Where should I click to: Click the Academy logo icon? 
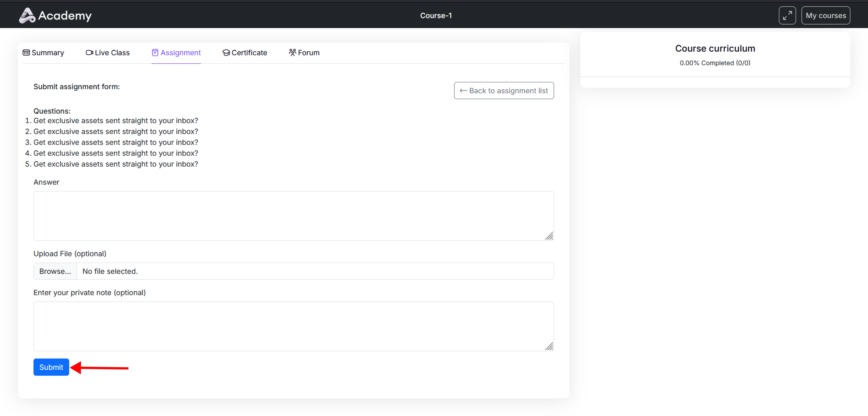27,16
